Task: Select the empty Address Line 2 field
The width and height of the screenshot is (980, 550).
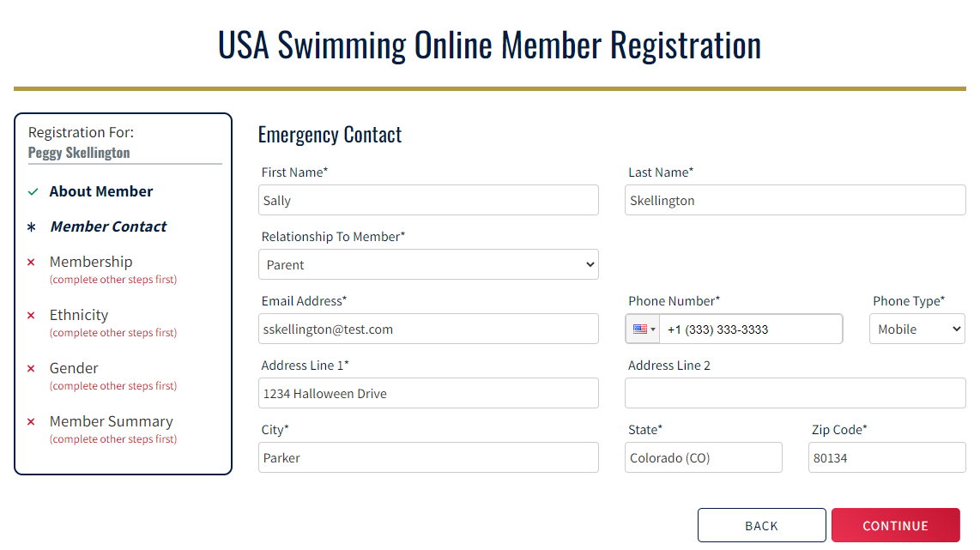Action: click(x=795, y=394)
